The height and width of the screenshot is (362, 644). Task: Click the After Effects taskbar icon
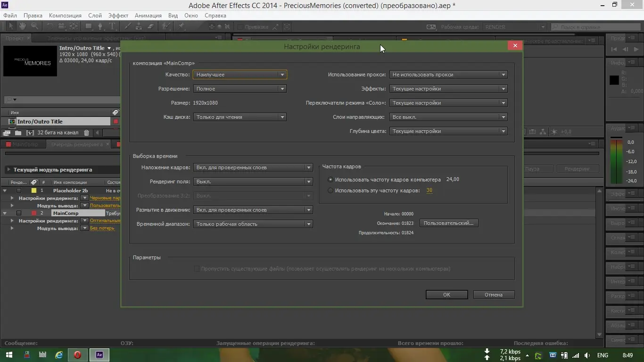coord(99,355)
